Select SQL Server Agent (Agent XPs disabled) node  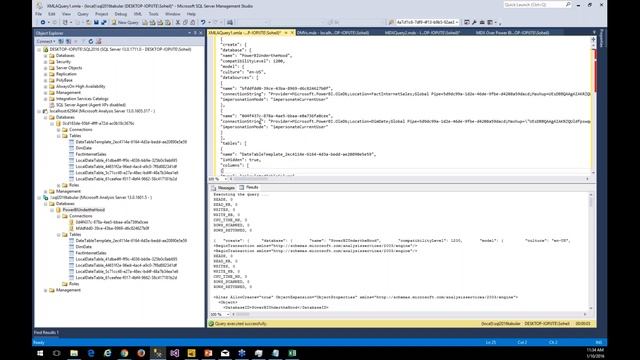(x=91, y=105)
